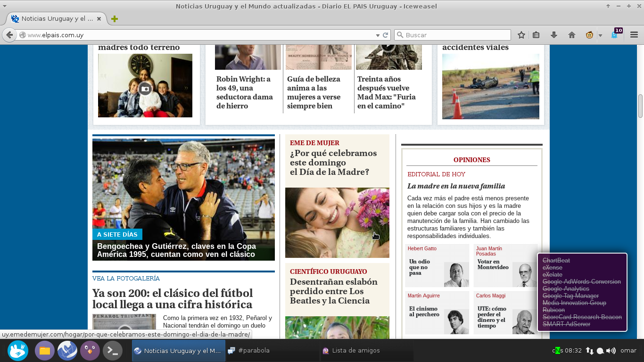644x362 pixels.
Task: Open Guía de belleza article link
Action: 314,92
